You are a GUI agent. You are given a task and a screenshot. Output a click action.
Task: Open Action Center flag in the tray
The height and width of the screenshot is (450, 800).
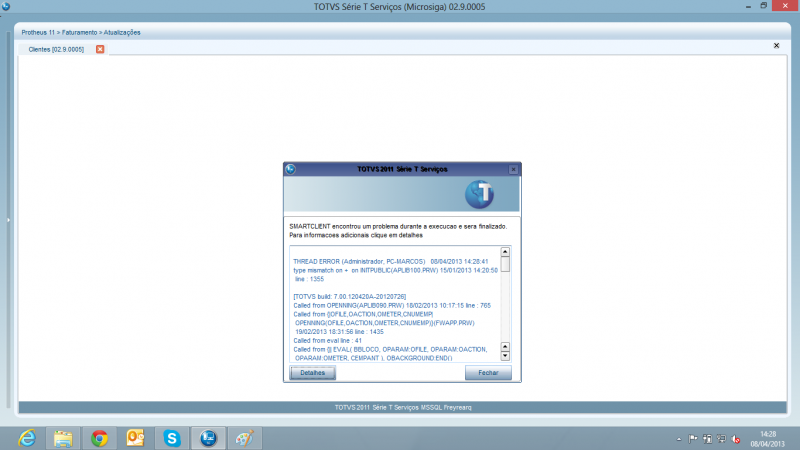[692, 439]
